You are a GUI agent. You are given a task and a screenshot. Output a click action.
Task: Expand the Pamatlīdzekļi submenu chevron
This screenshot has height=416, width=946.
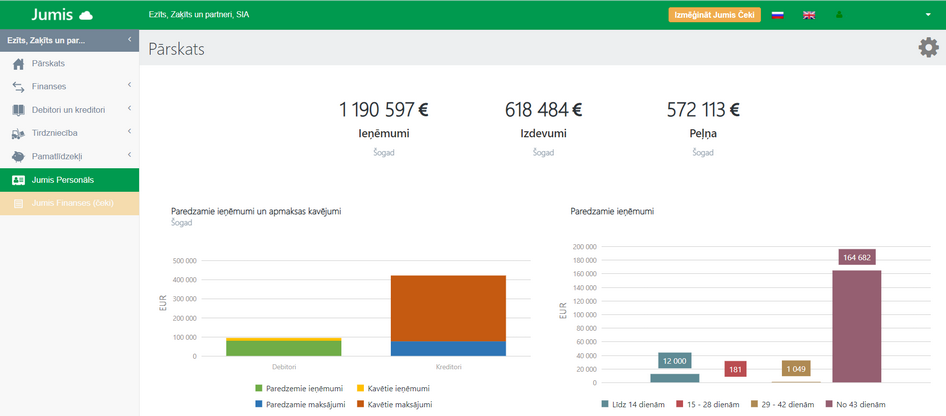tap(129, 156)
